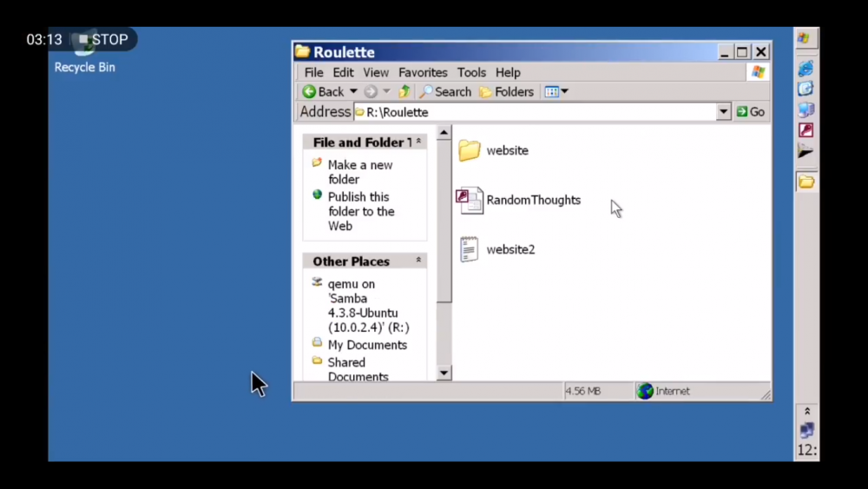Open the Views icon button
The height and width of the screenshot is (489, 868).
coord(552,91)
